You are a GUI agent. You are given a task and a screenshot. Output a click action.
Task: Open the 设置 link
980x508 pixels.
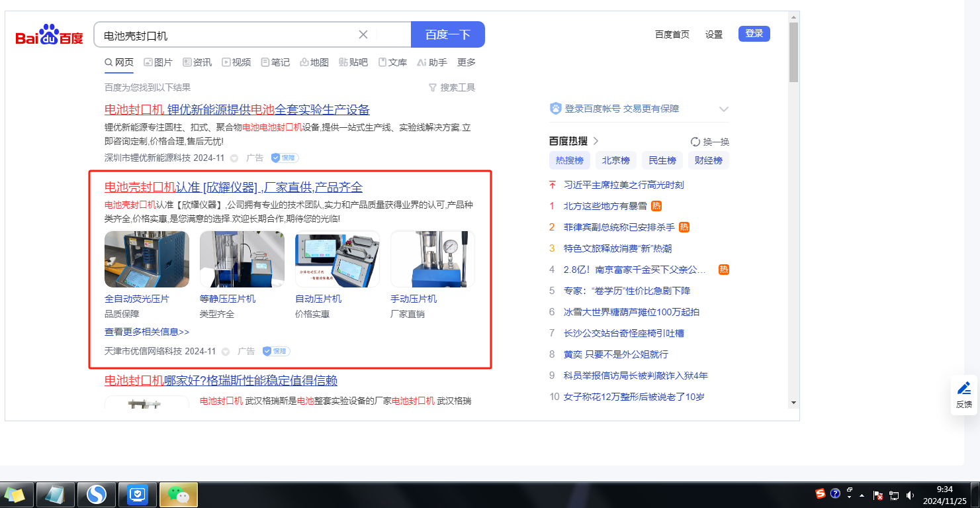point(714,34)
